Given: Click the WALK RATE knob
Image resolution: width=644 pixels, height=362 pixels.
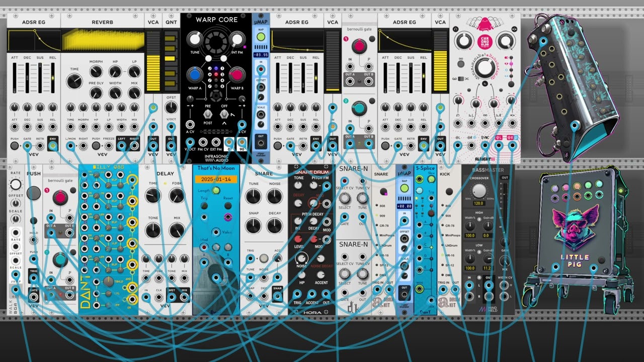Looking at the screenshot, I should coord(16,185).
